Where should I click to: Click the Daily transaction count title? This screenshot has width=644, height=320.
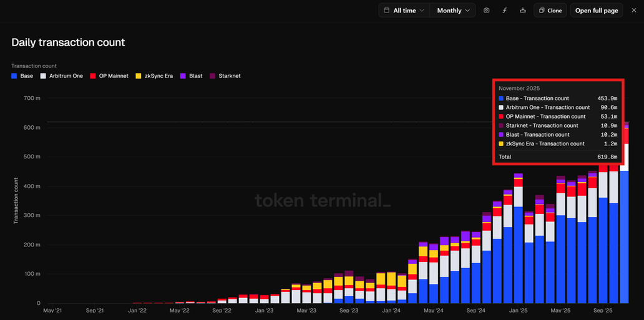pyautogui.click(x=68, y=42)
